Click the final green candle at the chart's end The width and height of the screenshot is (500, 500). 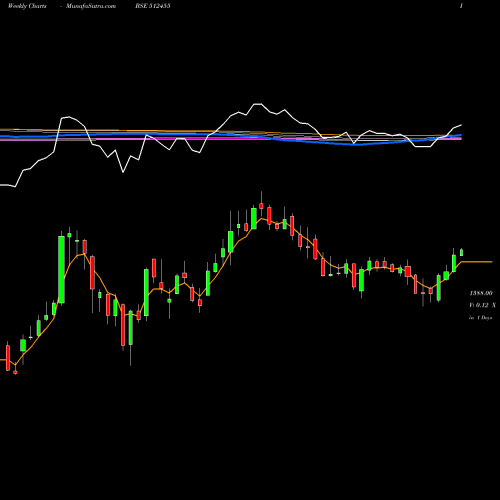point(462,252)
